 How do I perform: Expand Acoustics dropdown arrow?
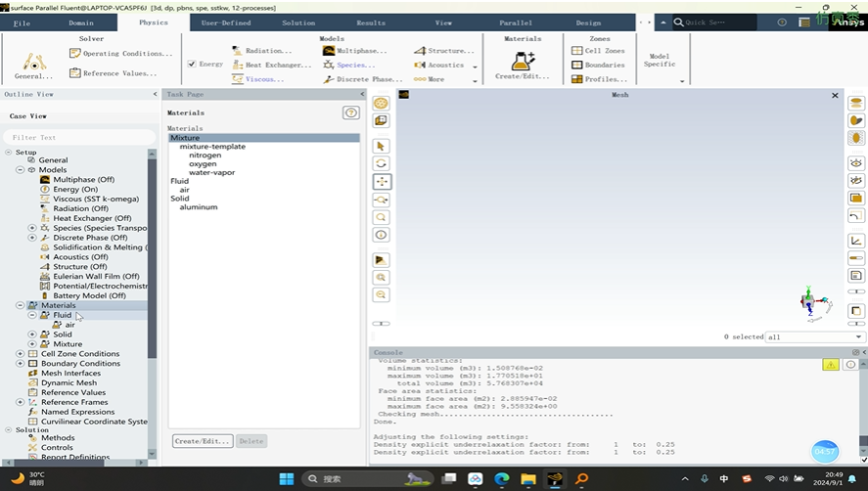pyautogui.click(x=475, y=67)
